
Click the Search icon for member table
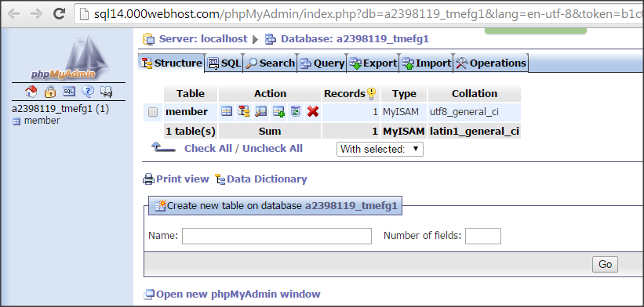[x=260, y=111]
